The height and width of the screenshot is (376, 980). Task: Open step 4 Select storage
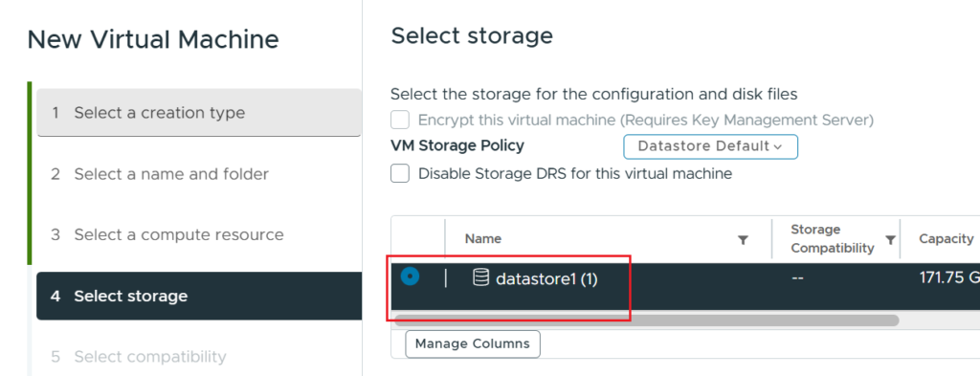tap(199, 296)
